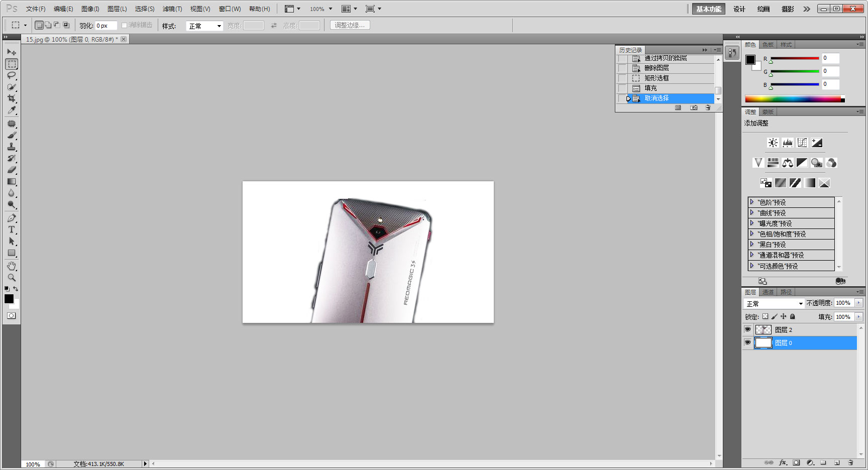Viewport: 868px width, 470px height.
Task: Click the 基本功能 workspace button
Action: [708, 9]
